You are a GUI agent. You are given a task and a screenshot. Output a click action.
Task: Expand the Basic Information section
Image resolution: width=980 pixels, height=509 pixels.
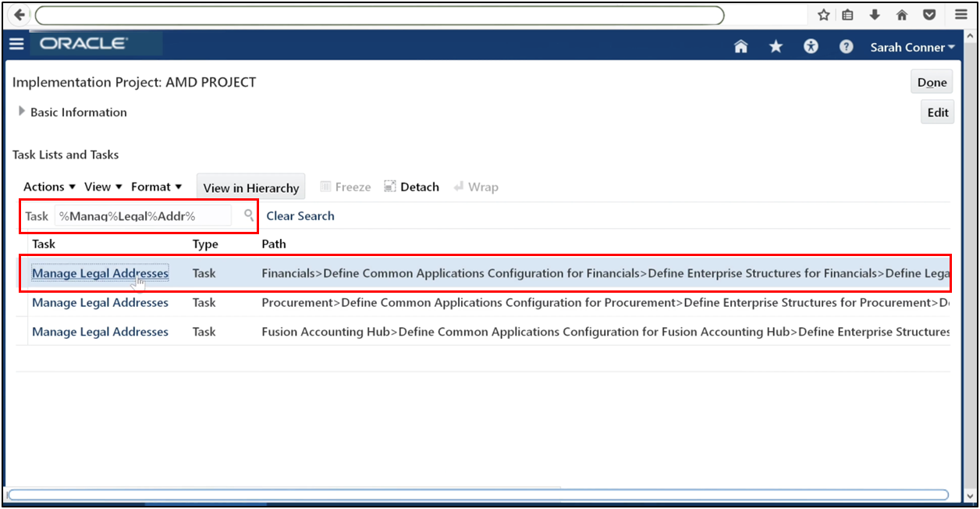click(23, 112)
